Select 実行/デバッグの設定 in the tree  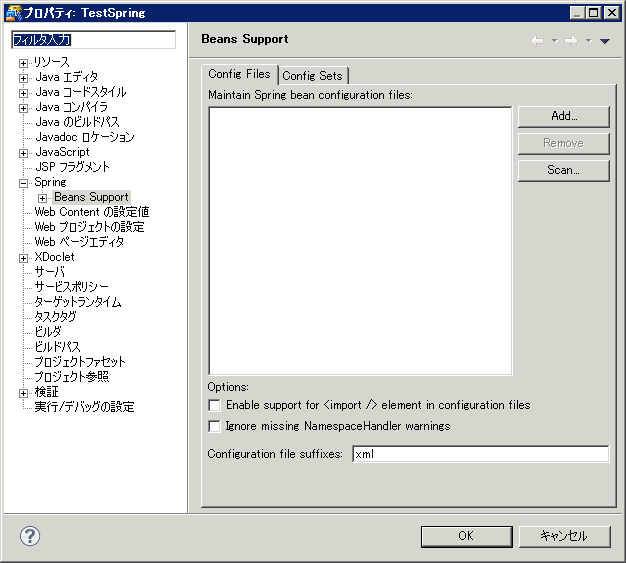point(84,407)
